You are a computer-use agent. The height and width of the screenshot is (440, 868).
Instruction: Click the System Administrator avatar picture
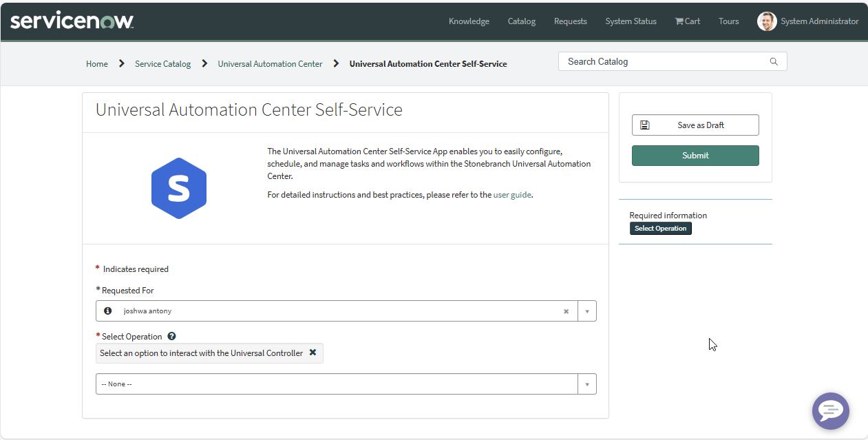[767, 21]
